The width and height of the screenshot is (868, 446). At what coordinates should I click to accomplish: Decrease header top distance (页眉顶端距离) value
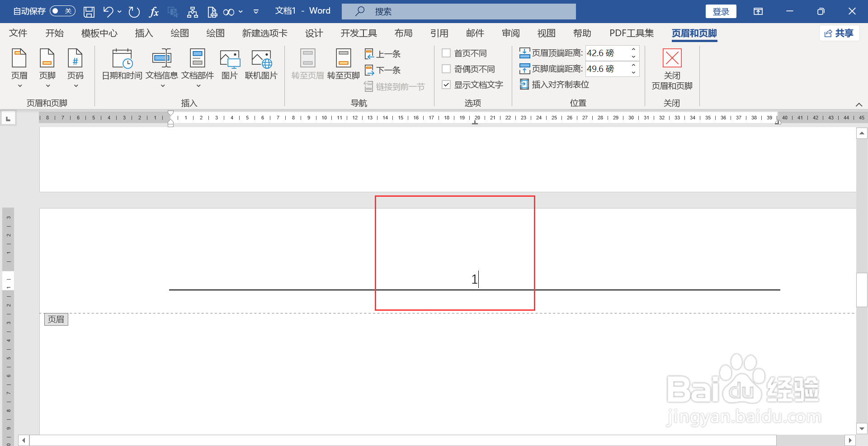click(633, 57)
